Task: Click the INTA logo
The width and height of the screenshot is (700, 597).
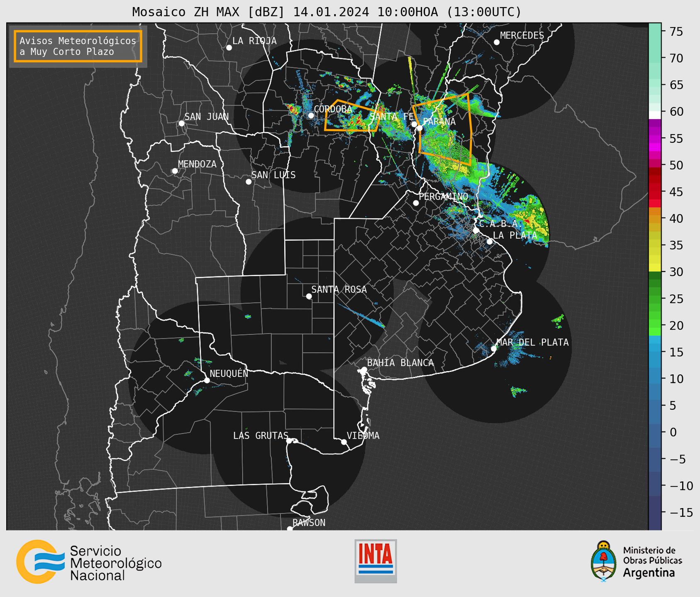Action: coord(376,561)
